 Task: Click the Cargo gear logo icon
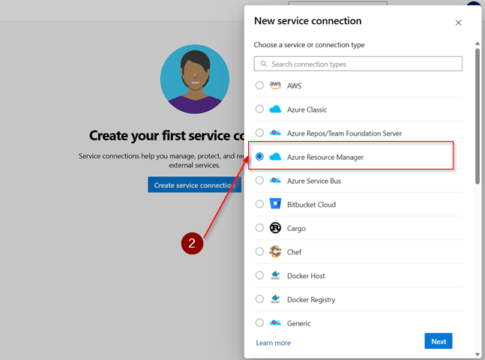275,228
